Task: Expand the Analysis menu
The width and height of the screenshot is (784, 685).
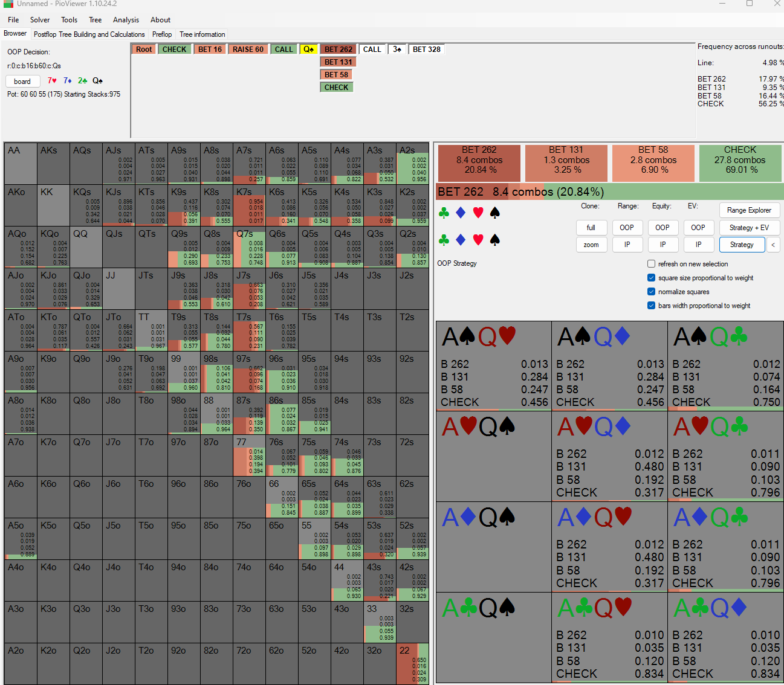Action: pos(126,20)
